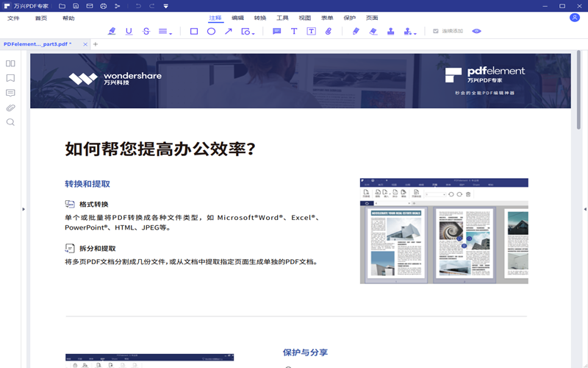Select the strikethrough annotation tool

click(146, 32)
